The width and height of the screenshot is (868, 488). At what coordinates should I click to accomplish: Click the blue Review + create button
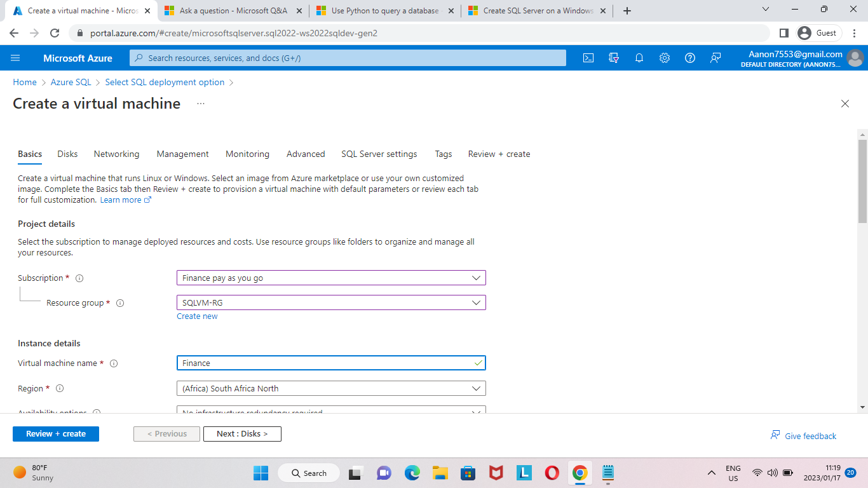[x=56, y=434]
